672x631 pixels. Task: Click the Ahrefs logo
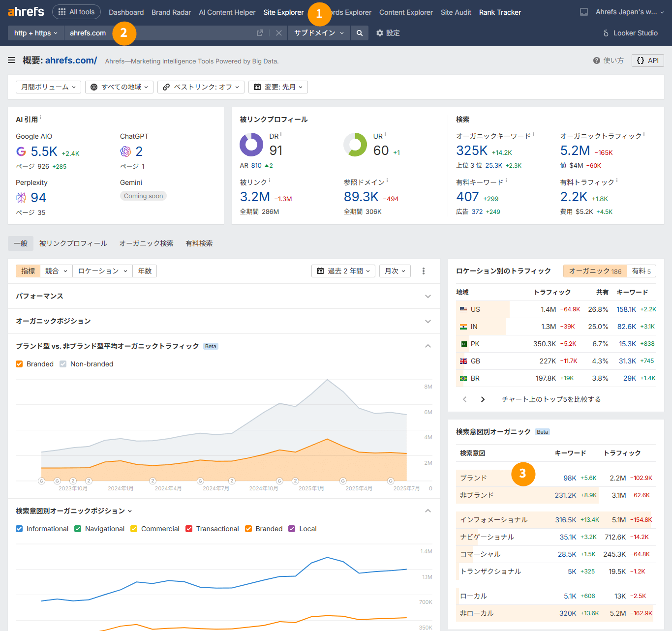25,11
